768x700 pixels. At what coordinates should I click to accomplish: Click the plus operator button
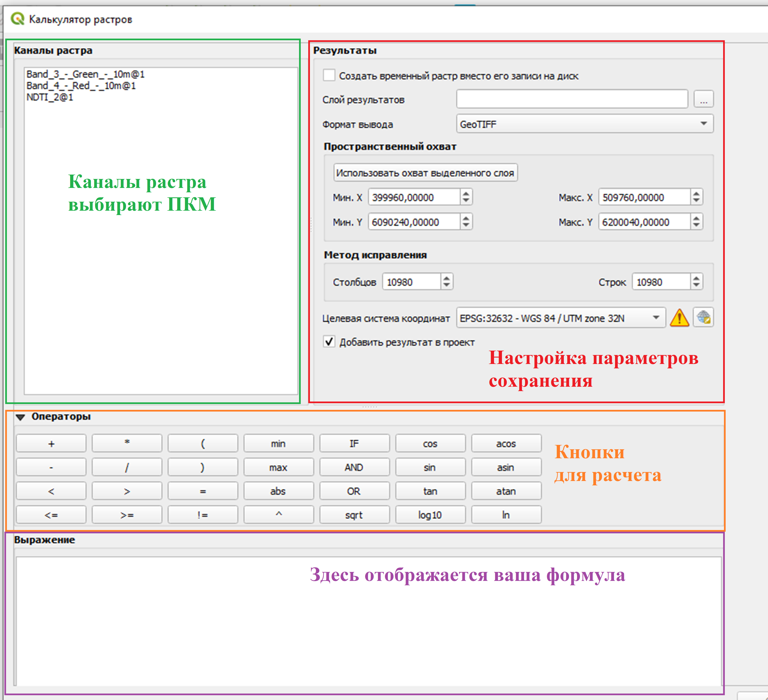[x=51, y=443]
